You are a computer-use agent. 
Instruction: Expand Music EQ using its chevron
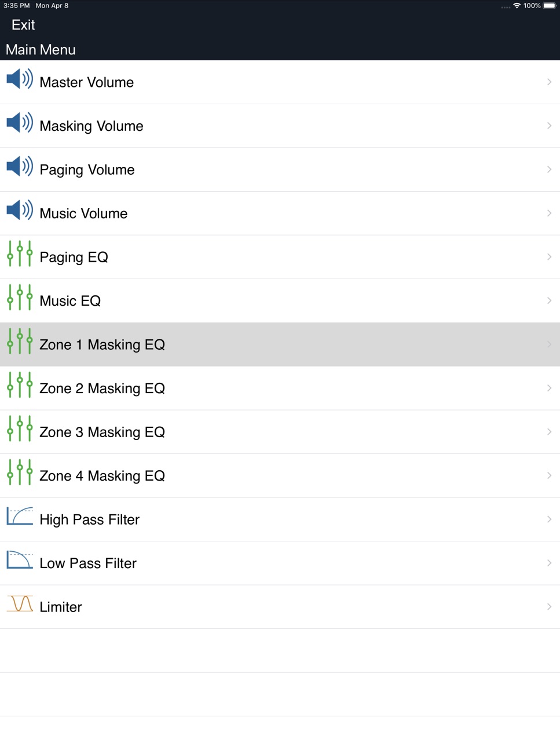549,301
